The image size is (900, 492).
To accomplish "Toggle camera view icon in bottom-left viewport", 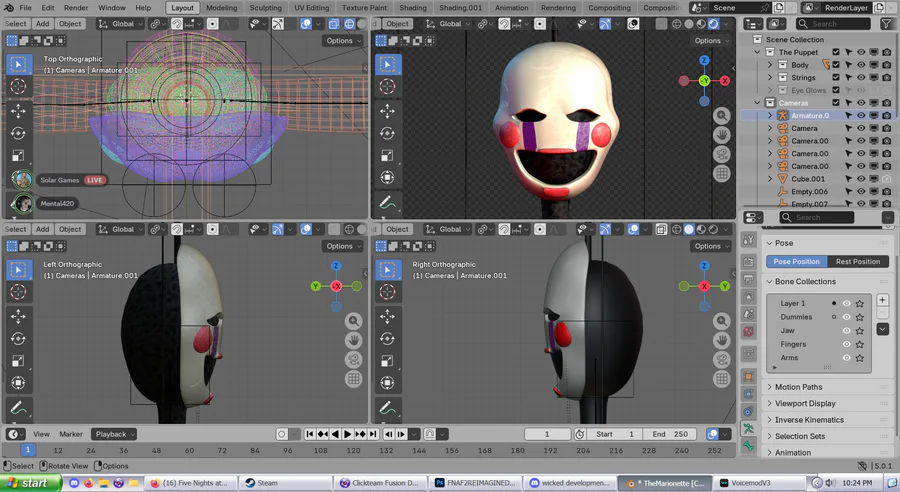I will (x=354, y=359).
